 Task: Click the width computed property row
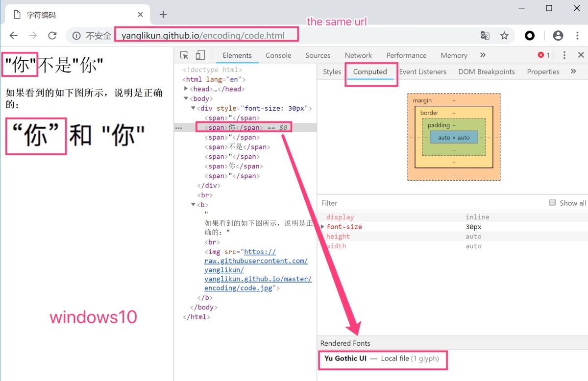pyautogui.click(x=453, y=246)
